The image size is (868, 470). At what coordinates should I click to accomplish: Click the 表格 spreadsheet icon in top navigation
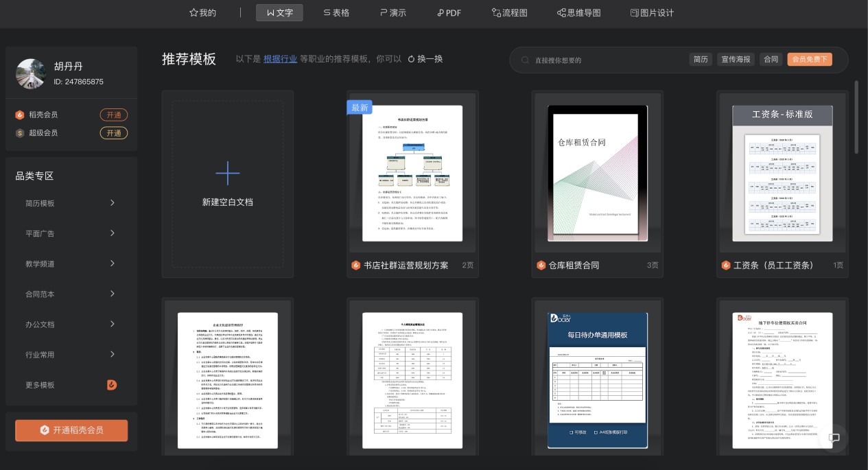[327, 12]
